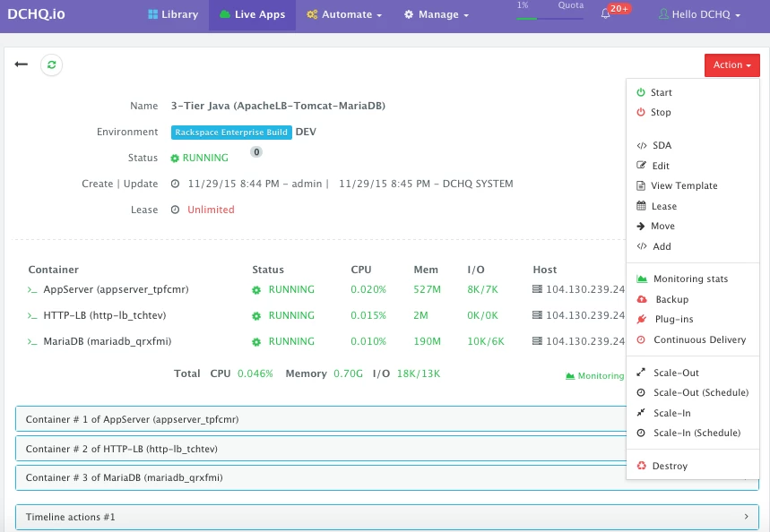Open terminal icon for AppServer container
Screen dimensions: 770x532
pos(32,290)
